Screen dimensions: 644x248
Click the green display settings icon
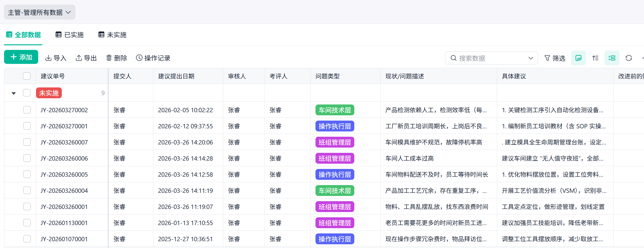tap(578, 58)
